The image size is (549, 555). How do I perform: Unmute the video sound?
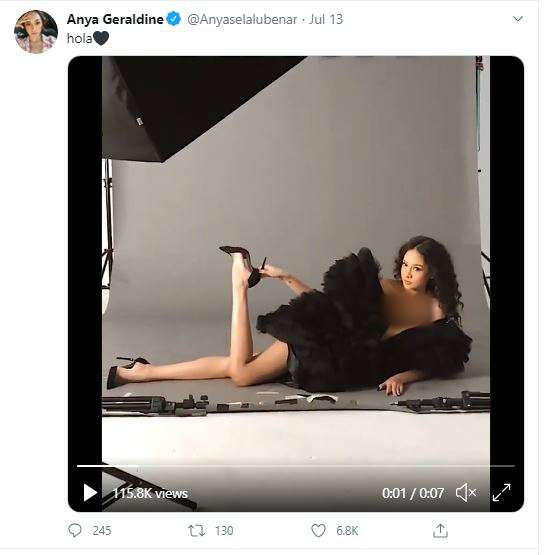pos(465,493)
